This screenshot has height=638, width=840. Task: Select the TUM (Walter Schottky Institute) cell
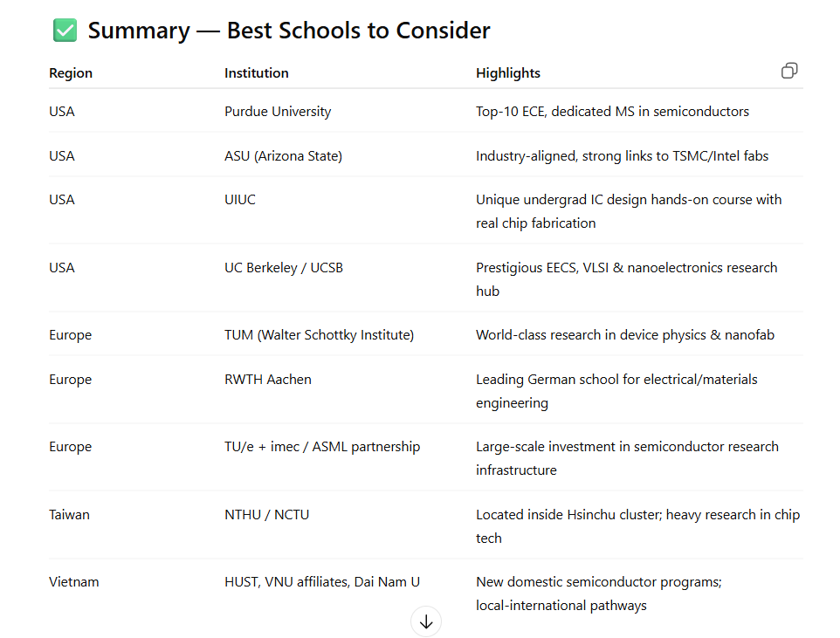point(319,335)
